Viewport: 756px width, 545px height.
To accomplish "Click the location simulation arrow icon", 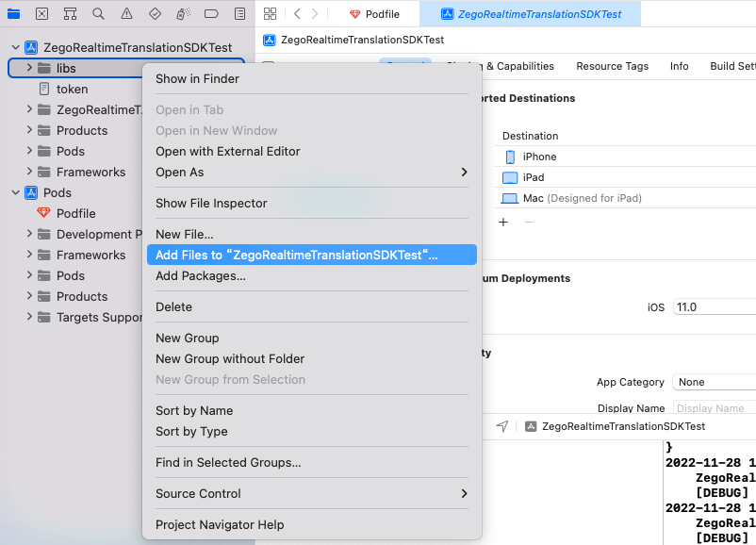I will (502, 426).
